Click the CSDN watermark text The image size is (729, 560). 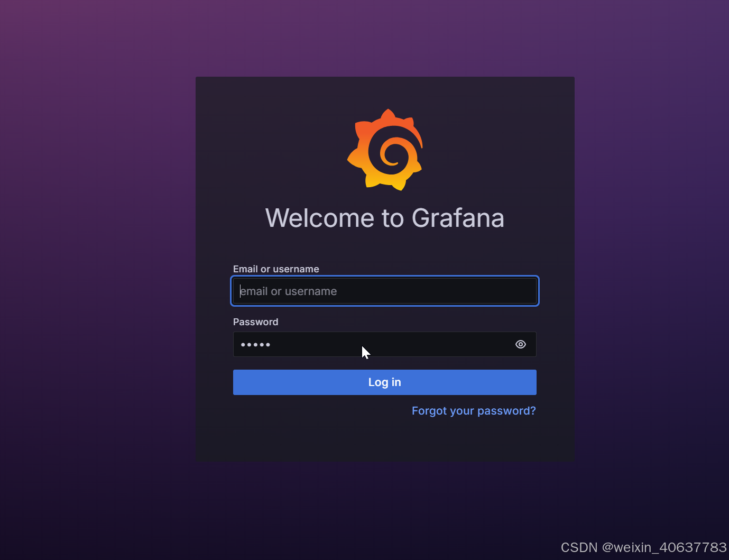click(x=578, y=547)
